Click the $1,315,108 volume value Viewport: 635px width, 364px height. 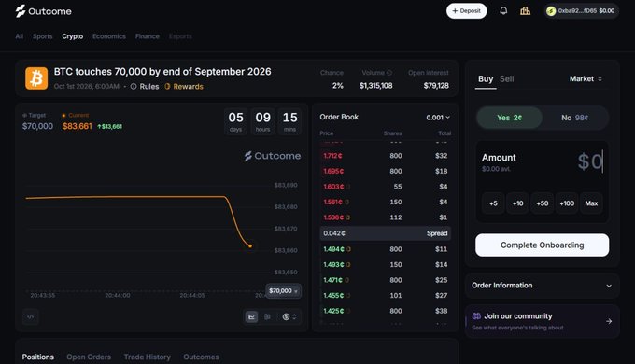(x=375, y=86)
